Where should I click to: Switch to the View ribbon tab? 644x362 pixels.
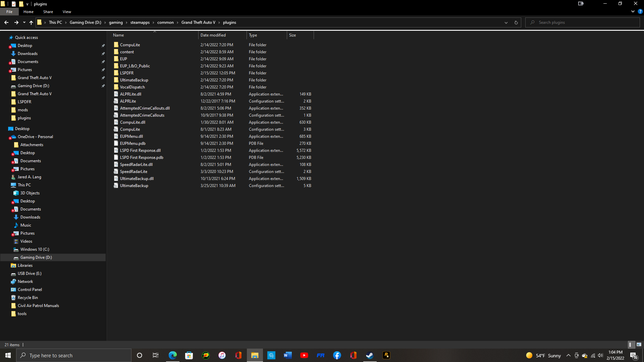[x=67, y=12]
